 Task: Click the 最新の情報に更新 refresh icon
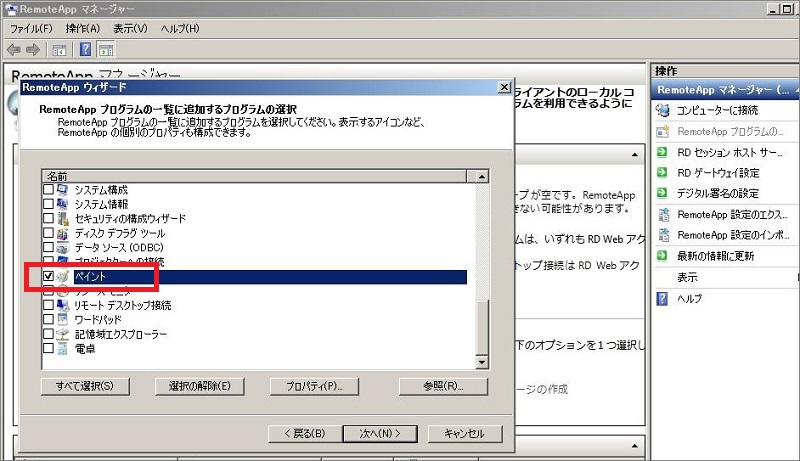click(663, 256)
